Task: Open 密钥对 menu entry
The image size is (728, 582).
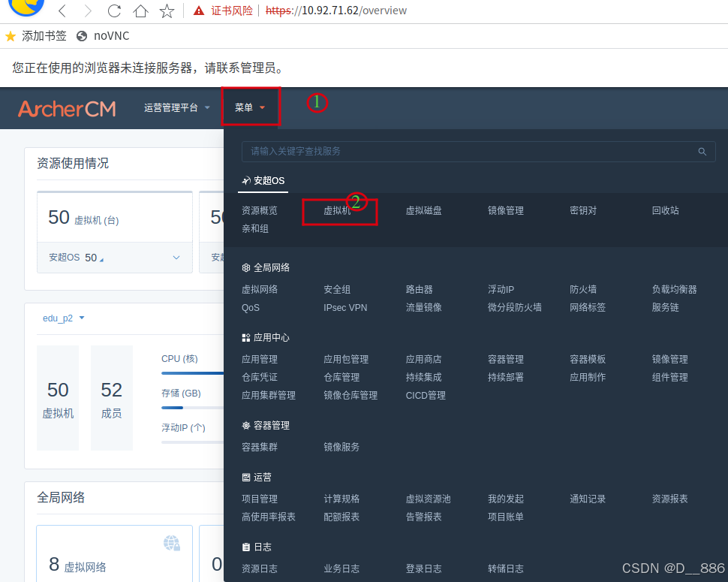Action: [x=583, y=210]
